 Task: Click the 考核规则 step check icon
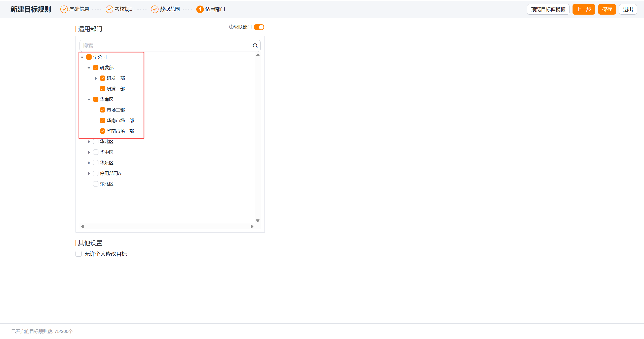pyautogui.click(x=109, y=9)
